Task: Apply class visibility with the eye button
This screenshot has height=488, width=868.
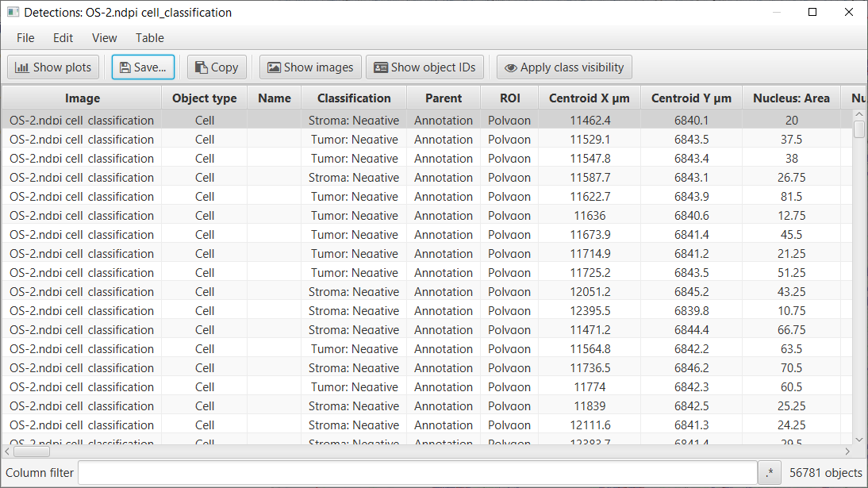Action: (x=564, y=67)
